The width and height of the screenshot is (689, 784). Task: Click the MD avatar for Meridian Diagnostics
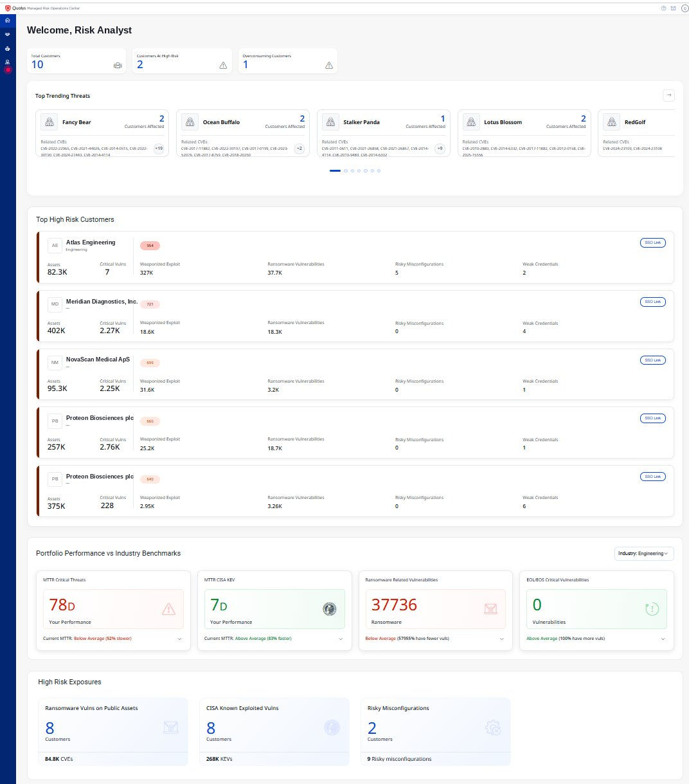(55, 304)
